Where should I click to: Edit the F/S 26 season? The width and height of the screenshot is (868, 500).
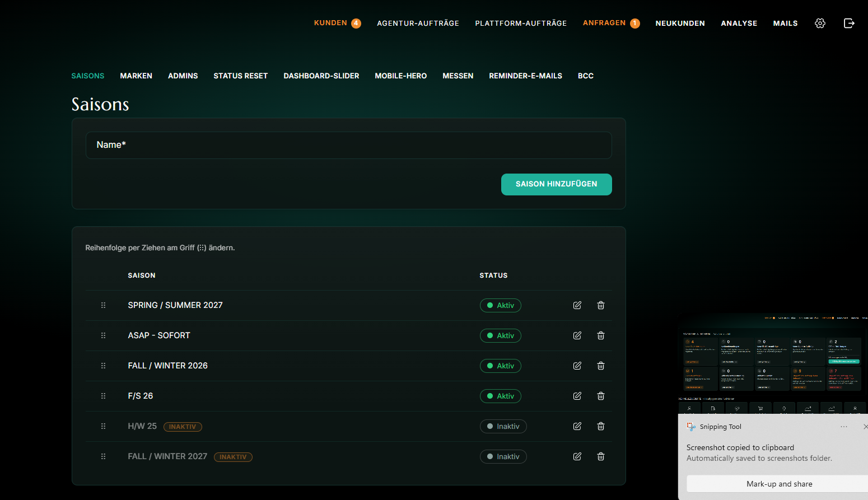[577, 396]
